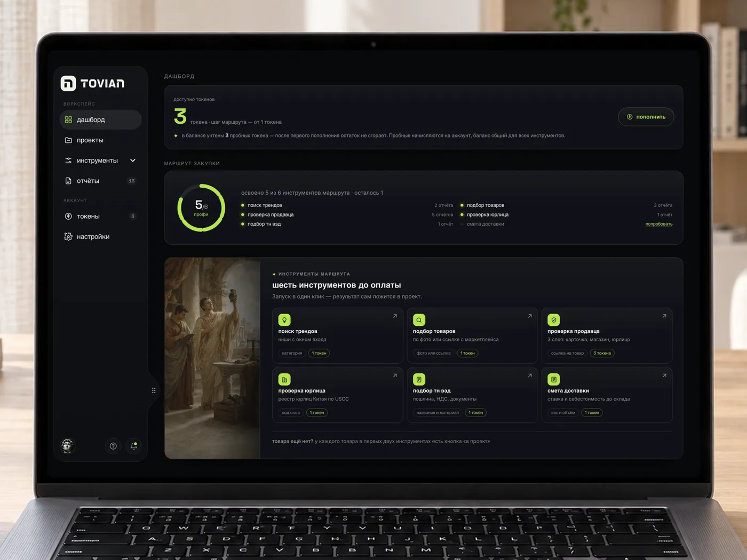Open the отчёты sidebar item

pos(100,181)
